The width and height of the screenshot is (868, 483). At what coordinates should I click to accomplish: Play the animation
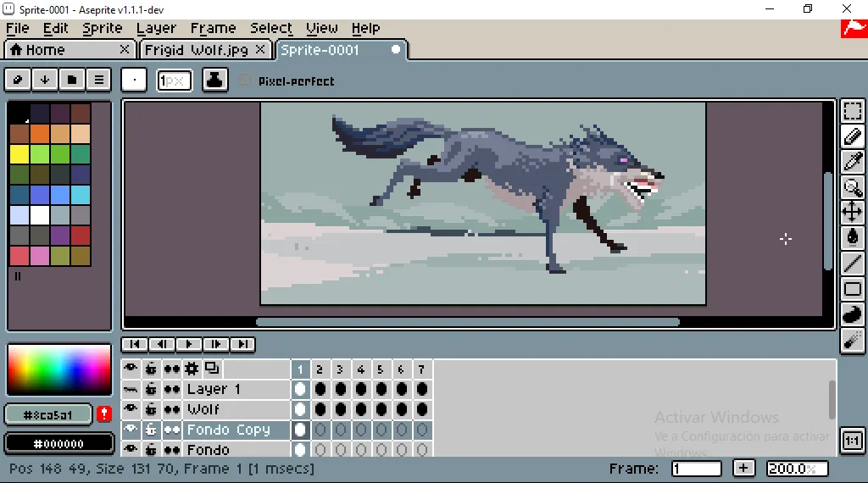pos(189,344)
